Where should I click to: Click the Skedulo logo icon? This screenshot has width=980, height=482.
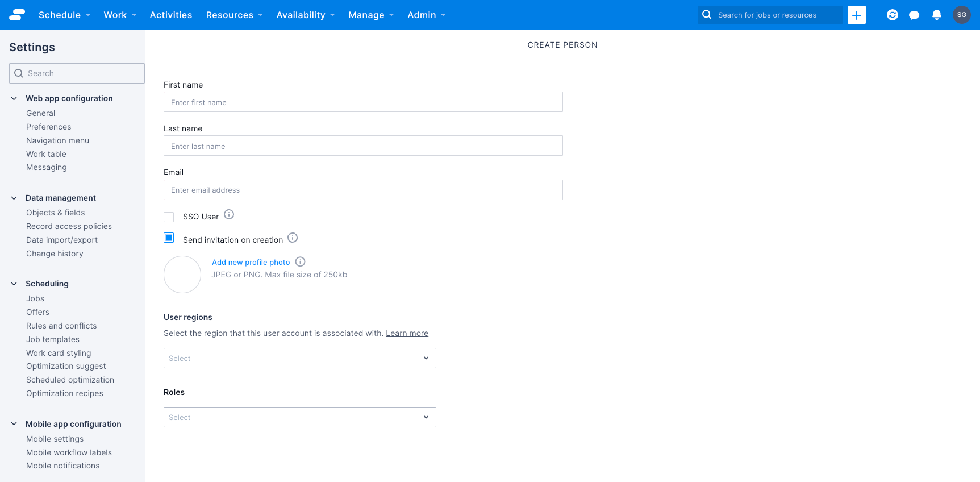click(x=17, y=15)
